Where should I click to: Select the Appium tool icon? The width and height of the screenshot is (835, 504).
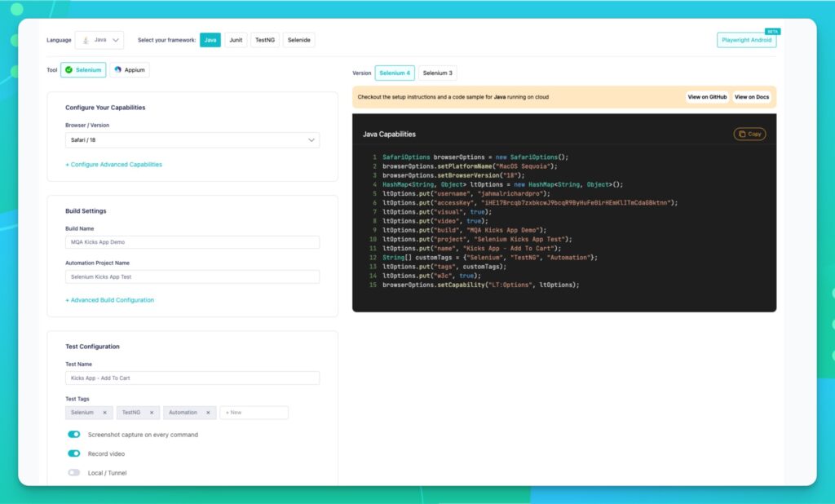point(117,70)
